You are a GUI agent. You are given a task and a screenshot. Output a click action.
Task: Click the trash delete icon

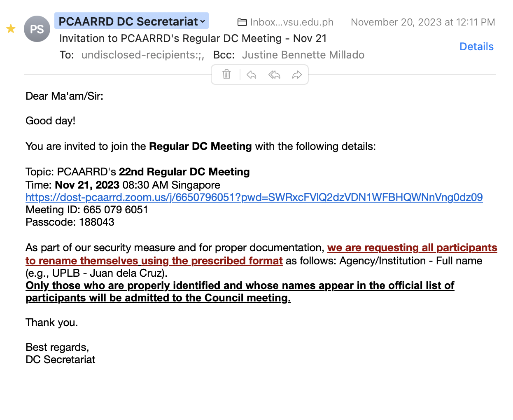pyautogui.click(x=226, y=75)
